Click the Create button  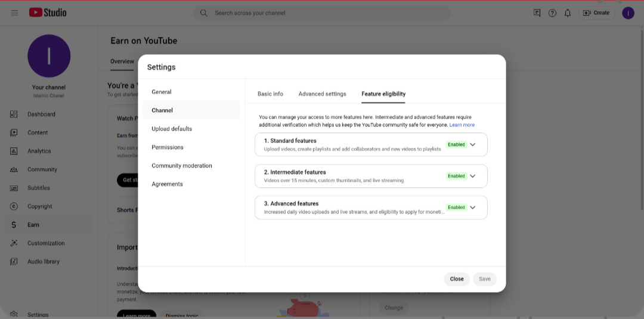pos(596,13)
